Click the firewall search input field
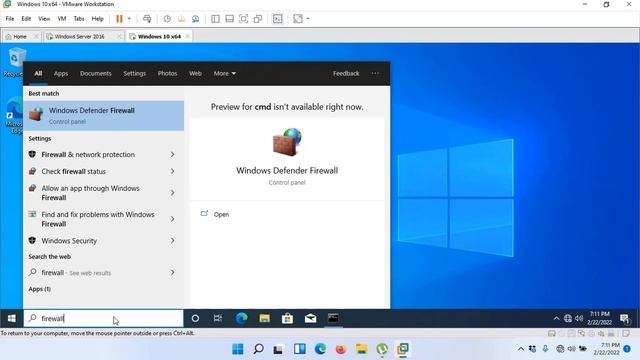This screenshot has height=360, width=640. [x=104, y=318]
